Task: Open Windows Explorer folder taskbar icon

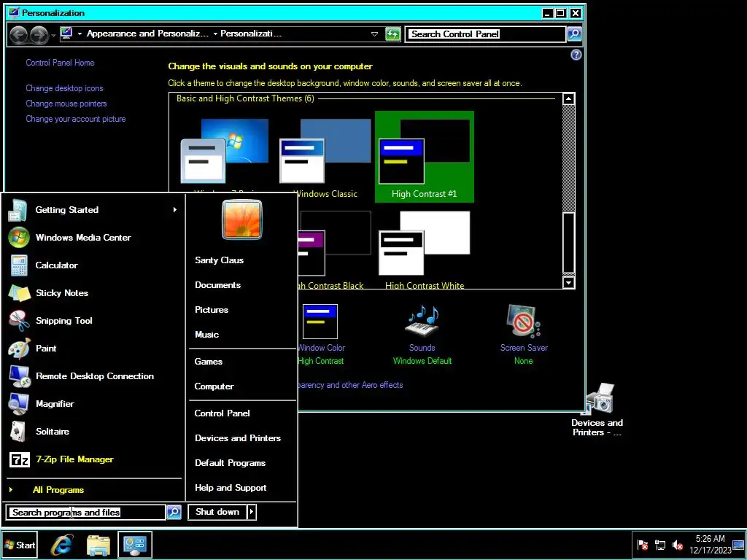Action: (x=98, y=545)
